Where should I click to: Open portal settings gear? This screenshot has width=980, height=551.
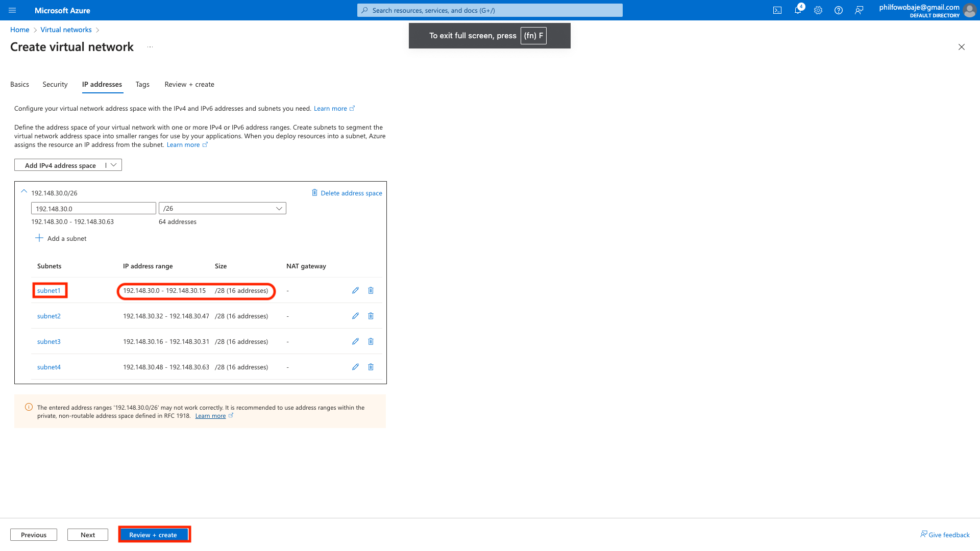coord(818,10)
